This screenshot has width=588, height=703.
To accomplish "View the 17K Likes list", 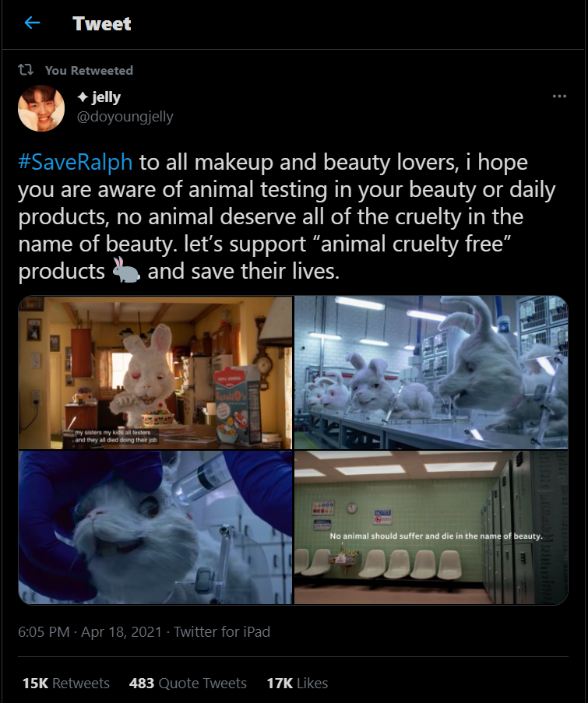I will (x=298, y=683).
